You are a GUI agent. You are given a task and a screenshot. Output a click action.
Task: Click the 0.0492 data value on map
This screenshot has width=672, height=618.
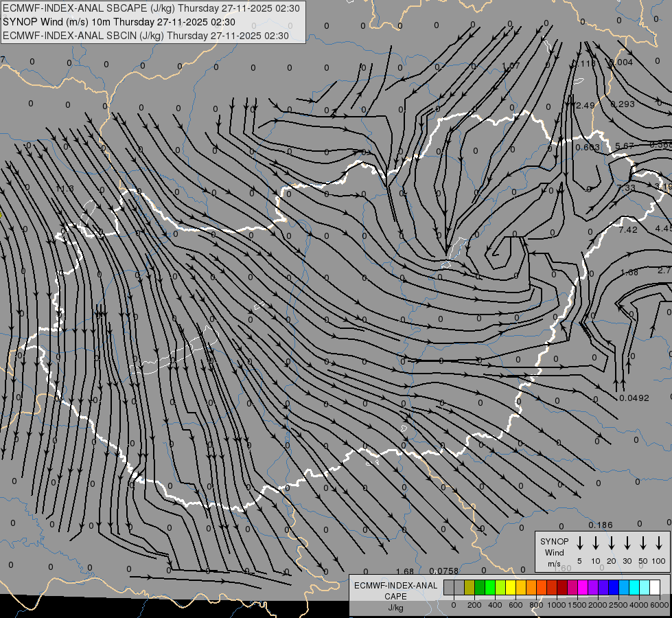tap(634, 398)
